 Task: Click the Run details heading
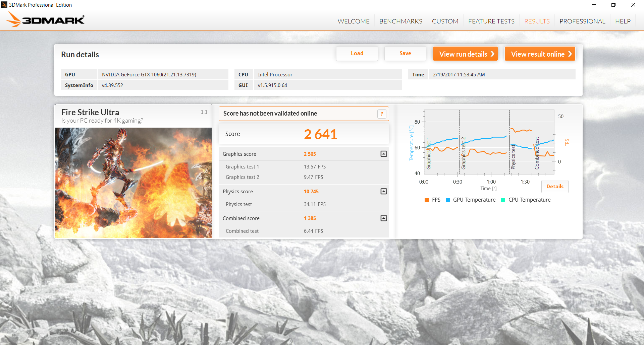point(80,55)
